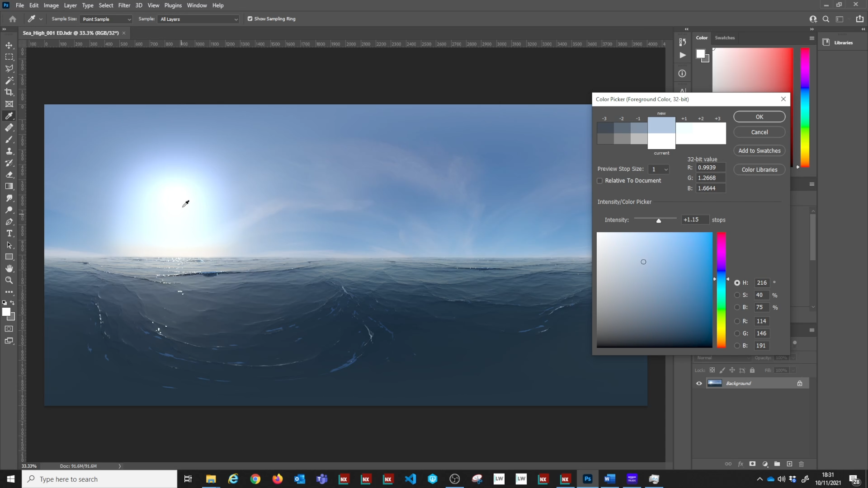Enable Relative To Document option
The height and width of the screenshot is (488, 868).
click(x=600, y=180)
